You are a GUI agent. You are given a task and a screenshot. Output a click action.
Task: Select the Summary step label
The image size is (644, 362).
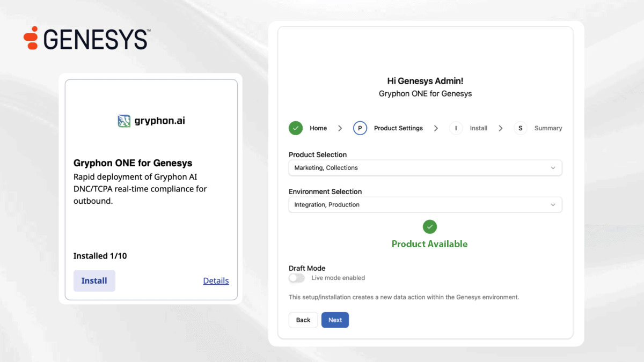[548, 128]
